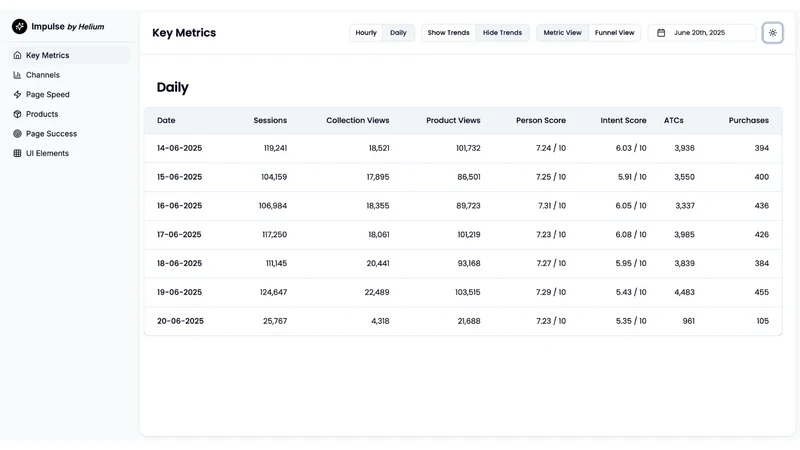This screenshot has width=800, height=450.
Task: Select the 16-06-2025 date cell
Action: 180,206
